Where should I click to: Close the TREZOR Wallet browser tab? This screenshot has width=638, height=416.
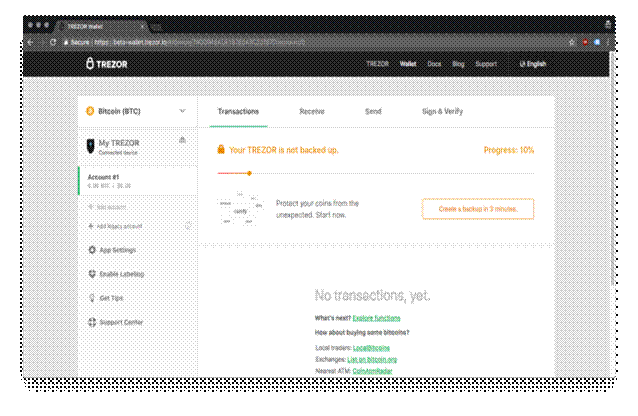(x=142, y=26)
